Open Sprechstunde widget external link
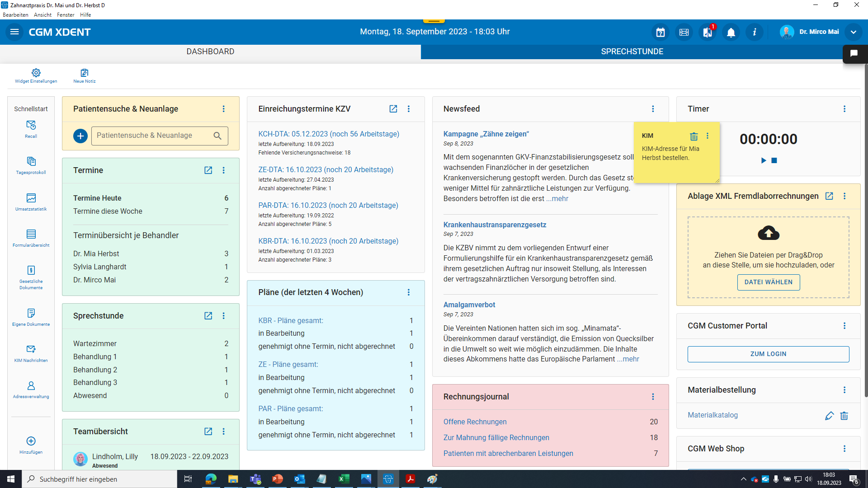This screenshot has width=868, height=488. 208,316
